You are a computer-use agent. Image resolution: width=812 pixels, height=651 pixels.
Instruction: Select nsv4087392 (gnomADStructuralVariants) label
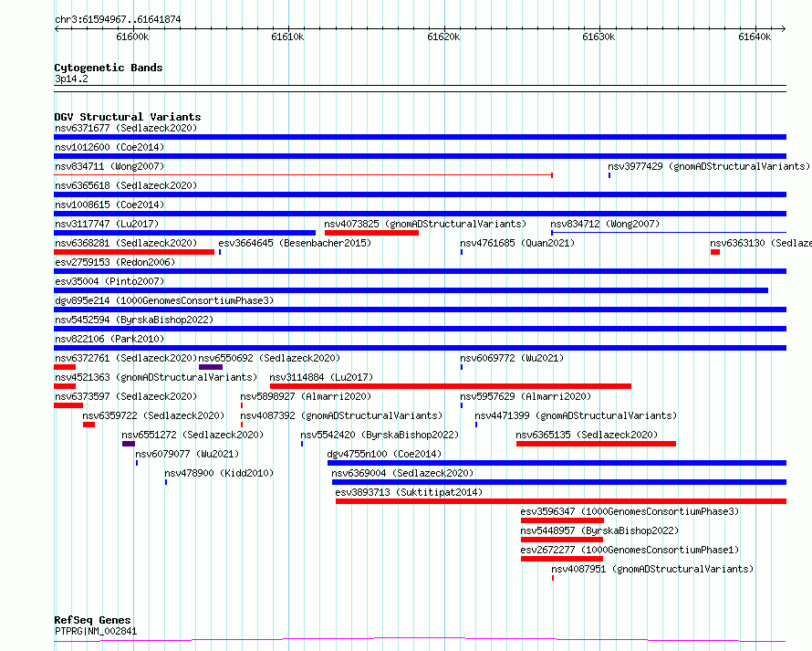341,415
